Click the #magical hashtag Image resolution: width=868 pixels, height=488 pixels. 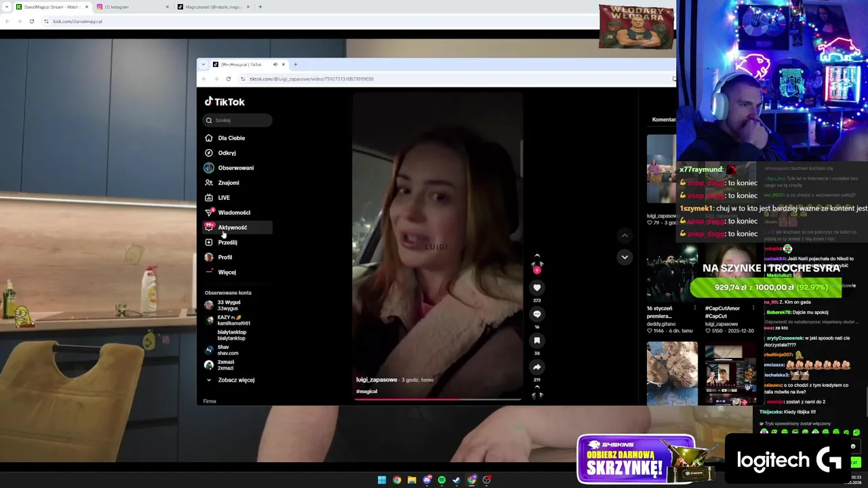pos(366,391)
